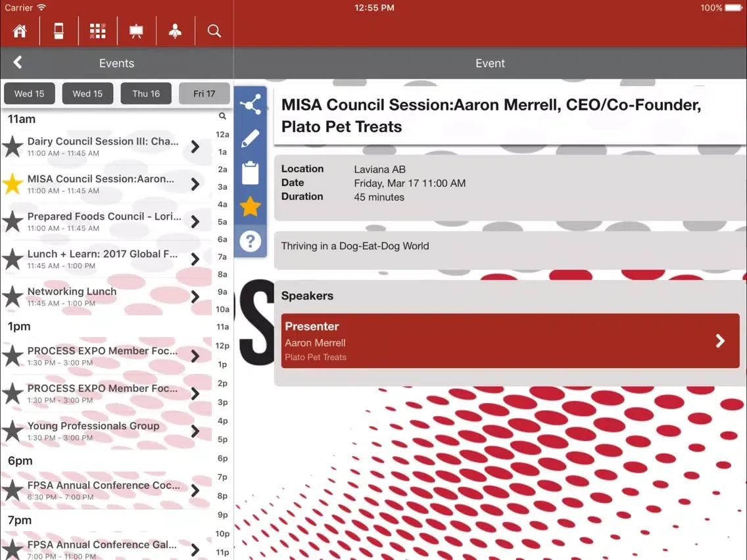Open the 'Networking Lunch' event title
The width and height of the screenshot is (747, 560).
point(72,291)
